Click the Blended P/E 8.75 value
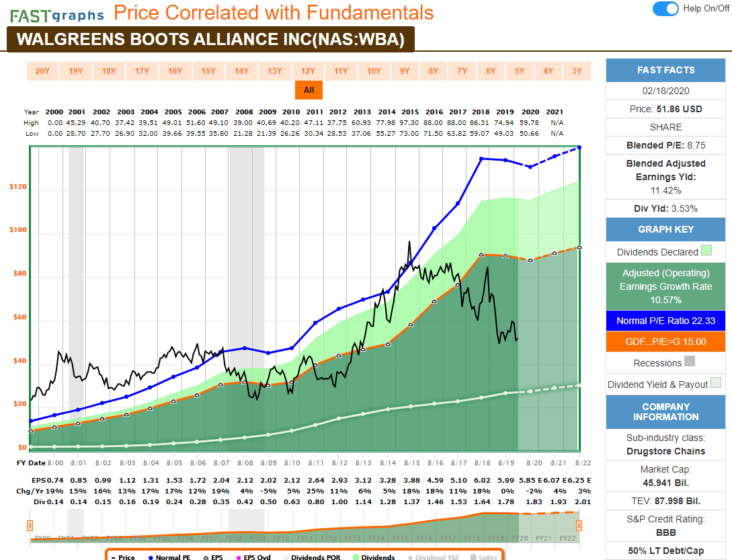 click(696, 145)
